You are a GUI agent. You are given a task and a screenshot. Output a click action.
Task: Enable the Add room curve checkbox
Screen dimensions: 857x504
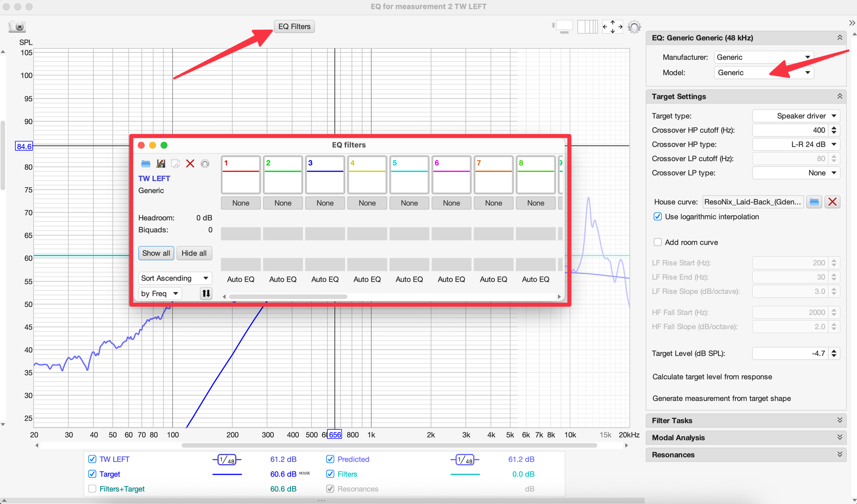[x=658, y=242]
